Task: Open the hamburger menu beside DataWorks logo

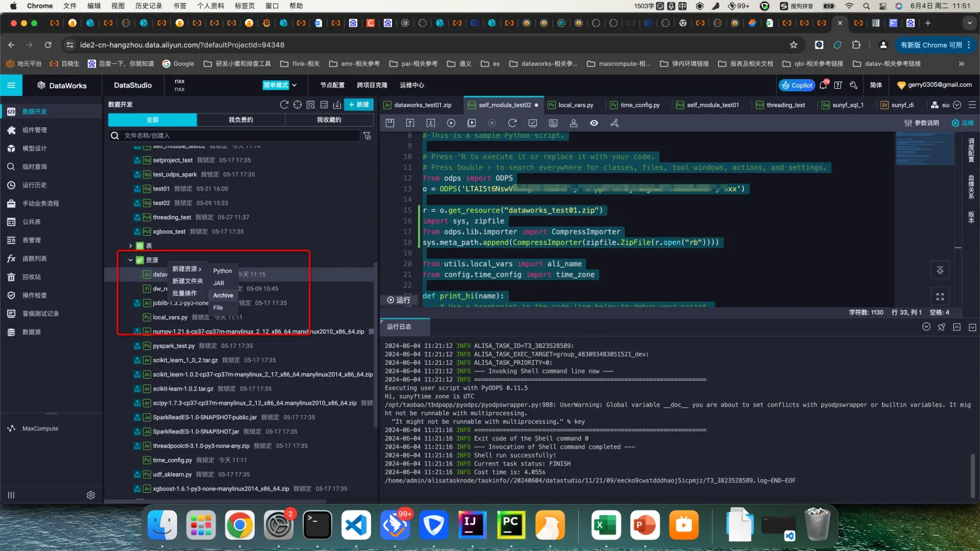Action: point(11,85)
